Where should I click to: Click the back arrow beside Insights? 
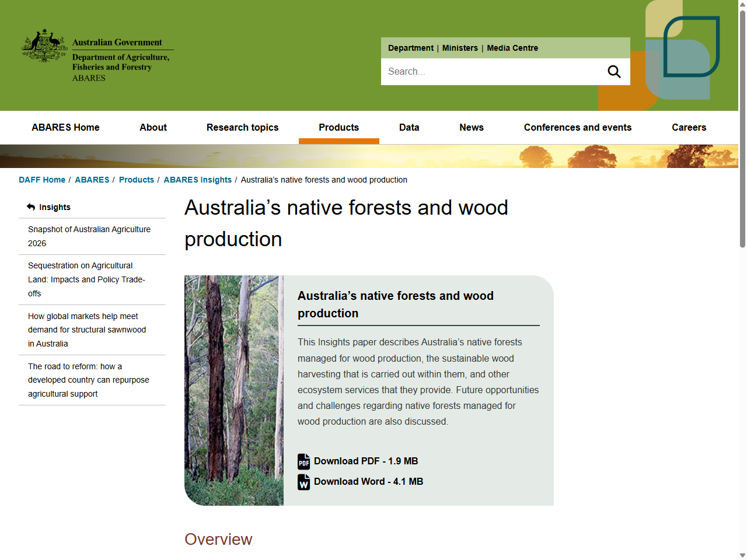(30, 206)
